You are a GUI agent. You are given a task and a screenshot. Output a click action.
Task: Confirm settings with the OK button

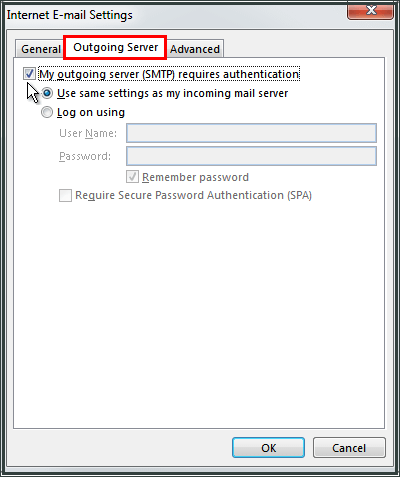pos(268,448)
